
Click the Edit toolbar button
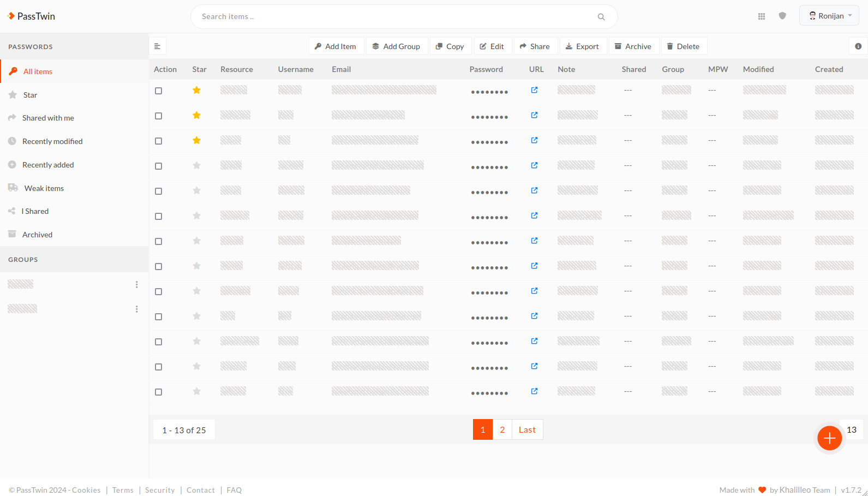coord(492,46)
